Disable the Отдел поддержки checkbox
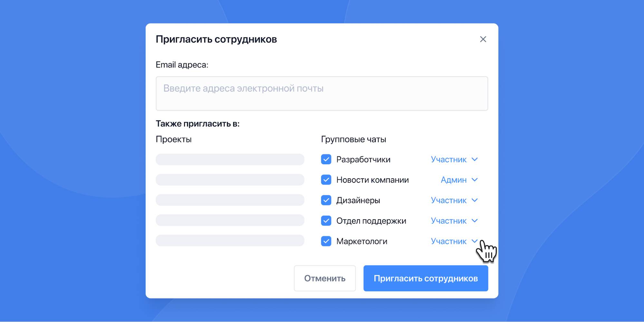This screenshot has width=644, height=322. click(x=326, y=221)
